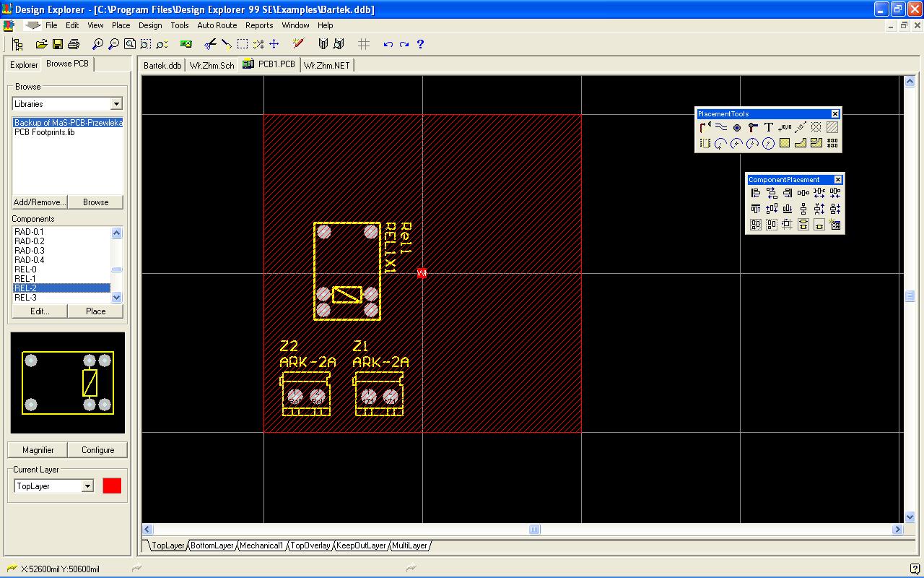Viewport: 924px width, 578px height.
Task: Click the Print icon in toolbar
Action: 73,44
